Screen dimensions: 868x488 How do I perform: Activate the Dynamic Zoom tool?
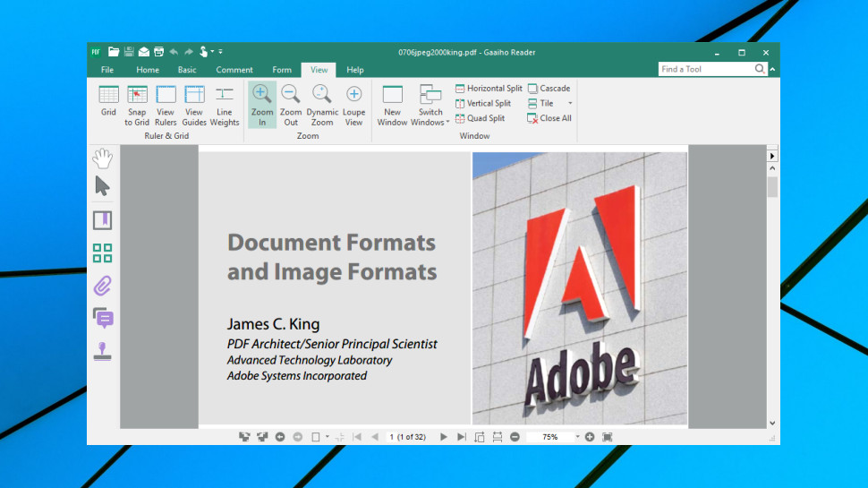pyautogui.click(x=321, y=106)
